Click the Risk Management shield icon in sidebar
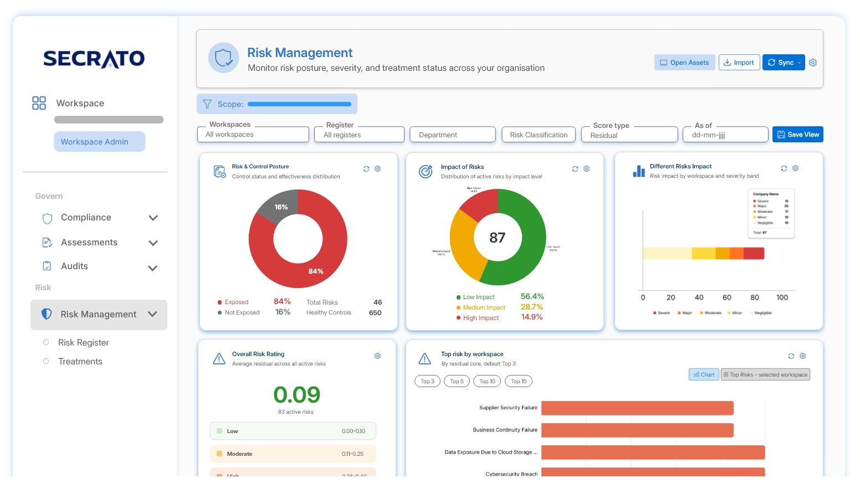 pyautogui.click(x=47, y=314)
